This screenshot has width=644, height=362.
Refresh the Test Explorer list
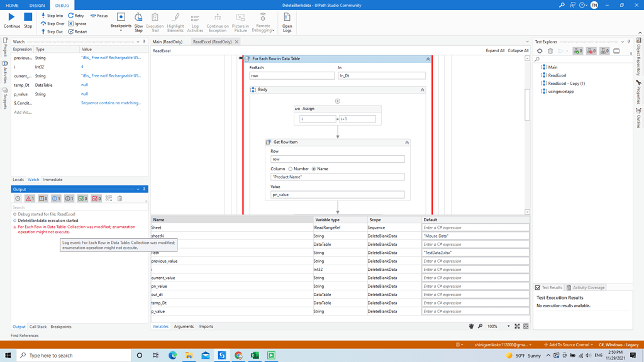(x=540, y=52)
